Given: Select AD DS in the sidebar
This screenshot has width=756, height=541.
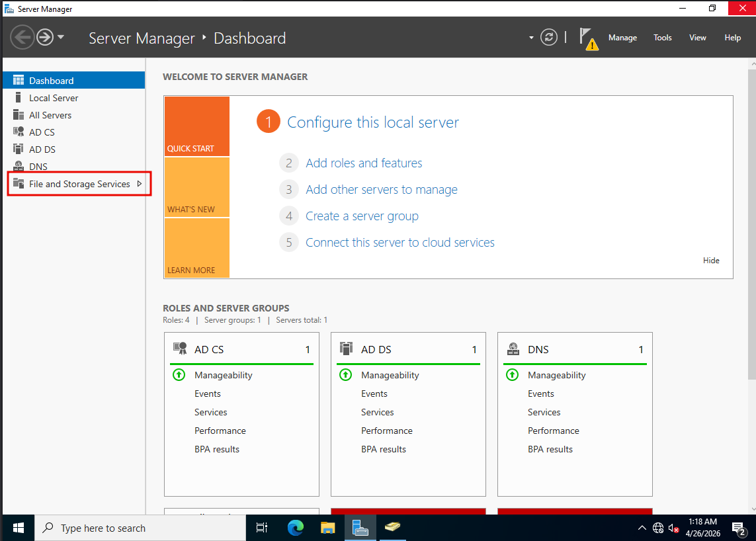Looking at the screenshot, I should [74, 149].
